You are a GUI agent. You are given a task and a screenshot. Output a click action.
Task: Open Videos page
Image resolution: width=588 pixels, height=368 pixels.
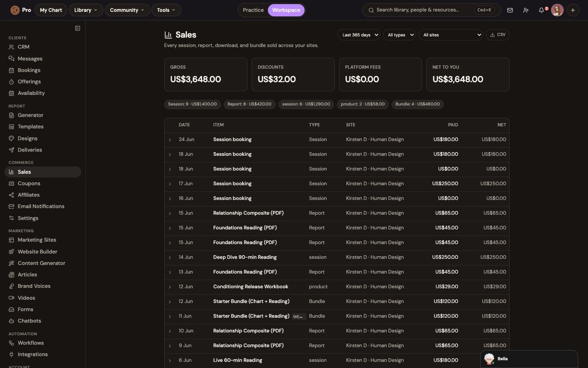coord(42,298)
